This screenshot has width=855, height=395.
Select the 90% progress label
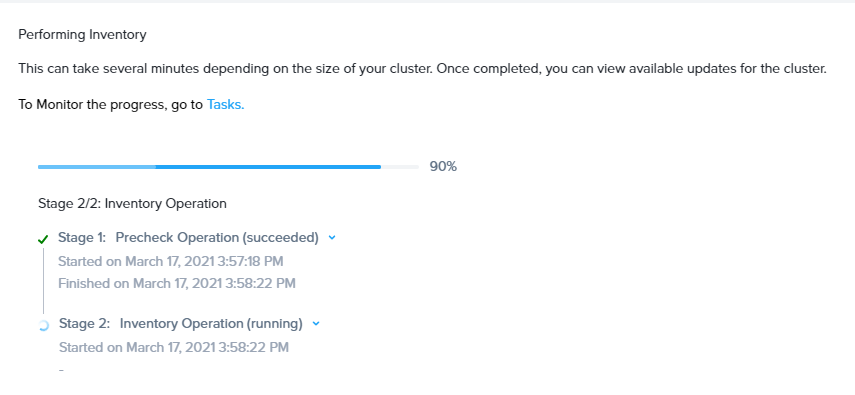443,167
